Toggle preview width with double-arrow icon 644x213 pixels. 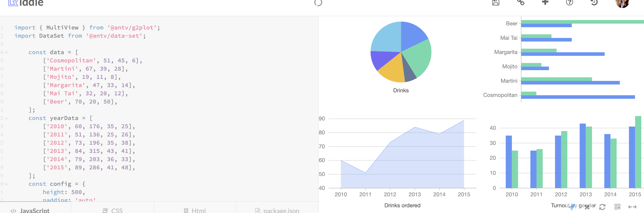click(633, 207)
